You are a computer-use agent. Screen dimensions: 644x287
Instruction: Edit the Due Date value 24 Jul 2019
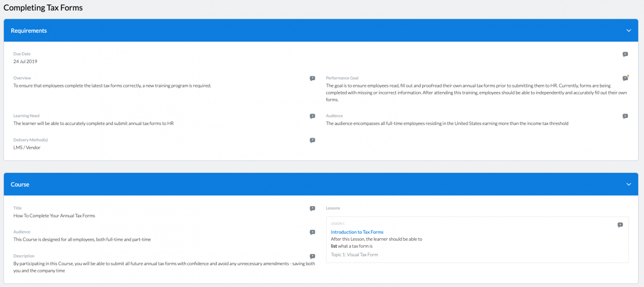(25, 61)
